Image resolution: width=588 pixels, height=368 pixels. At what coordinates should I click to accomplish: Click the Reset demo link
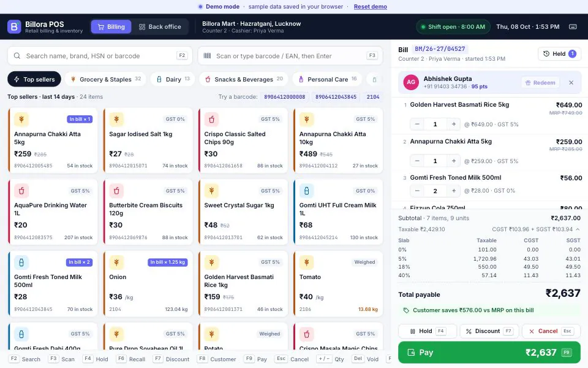pos(370,7)
